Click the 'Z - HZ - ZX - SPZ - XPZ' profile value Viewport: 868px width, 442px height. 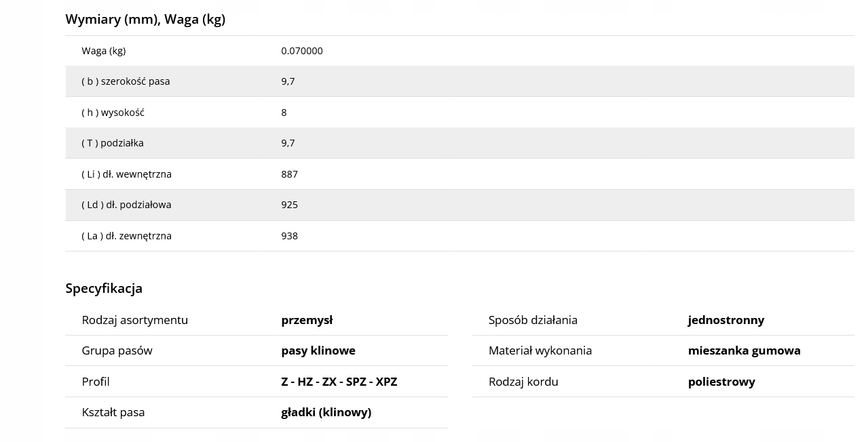[339, 382]
